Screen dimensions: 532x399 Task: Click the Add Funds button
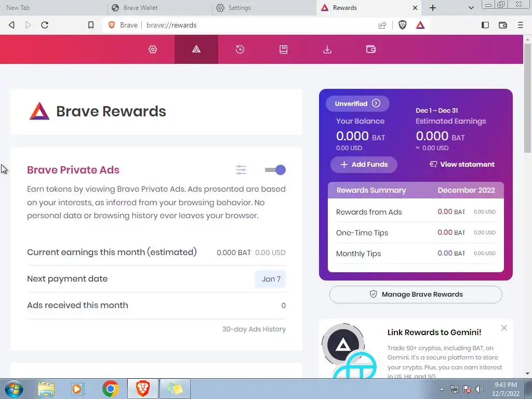coord(364,165)
